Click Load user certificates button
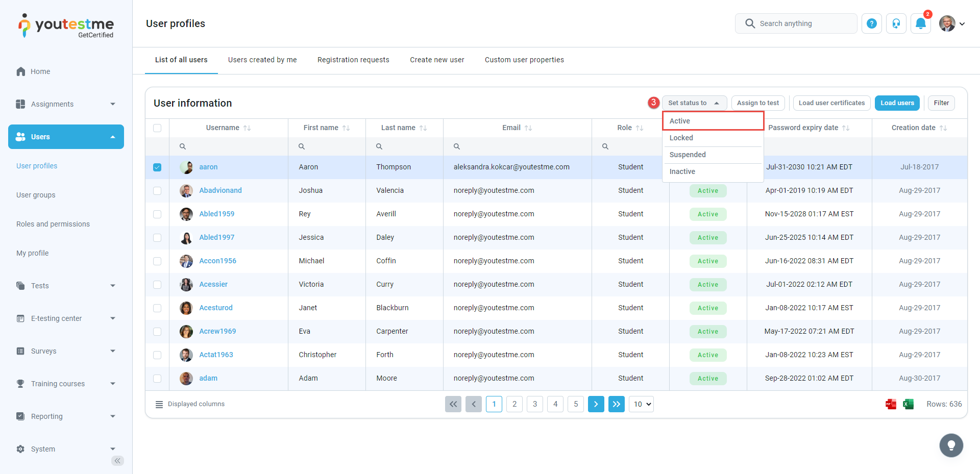 click(x=831, y=103)
